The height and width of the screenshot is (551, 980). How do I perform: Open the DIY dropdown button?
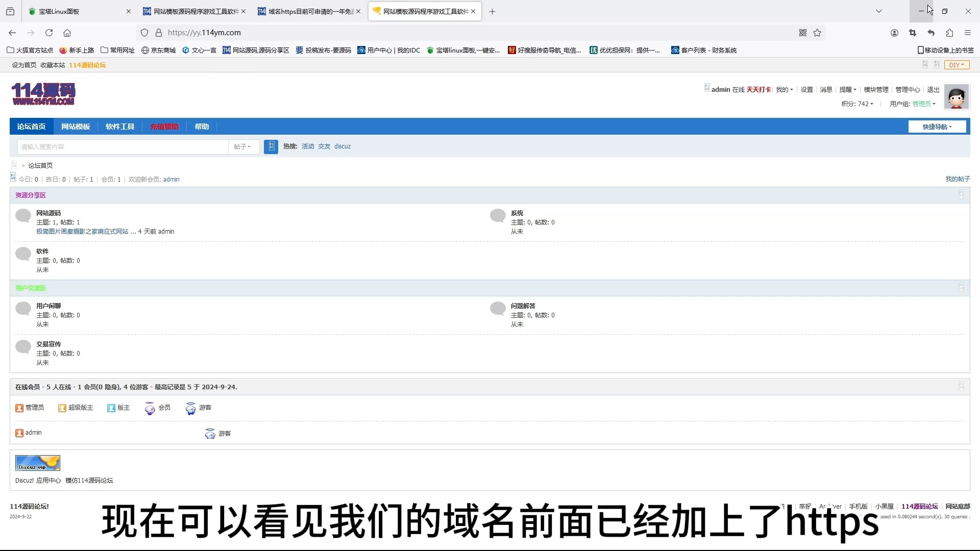coord(957,65)
